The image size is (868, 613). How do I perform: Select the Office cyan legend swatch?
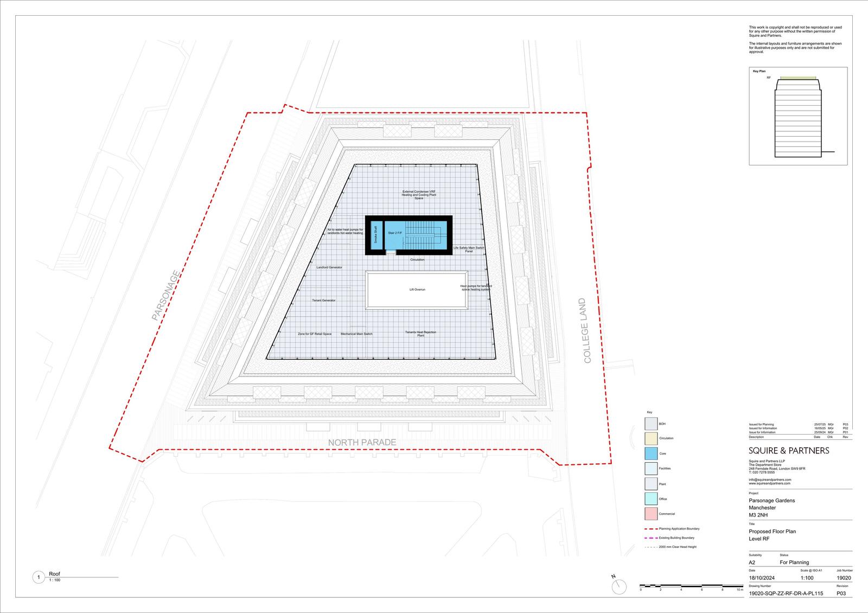(651, 499)
